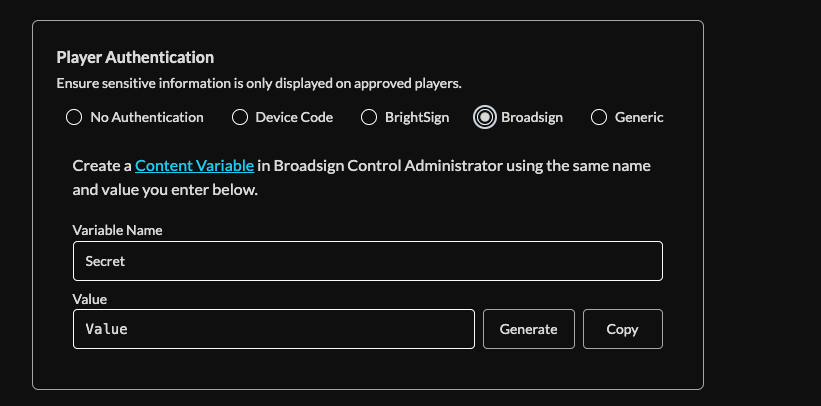Click the Value label above the input

(90, 299)
